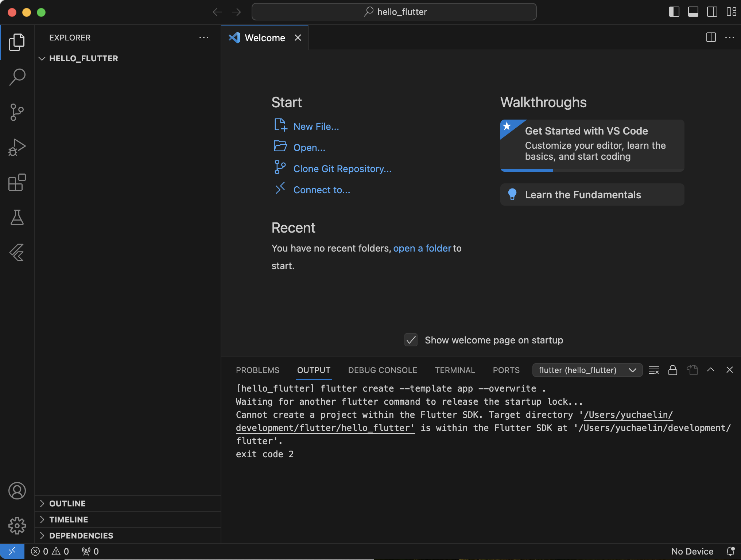
Task: Click the Connect to... link
Action: pyautogui.click(x=322, y=190)
